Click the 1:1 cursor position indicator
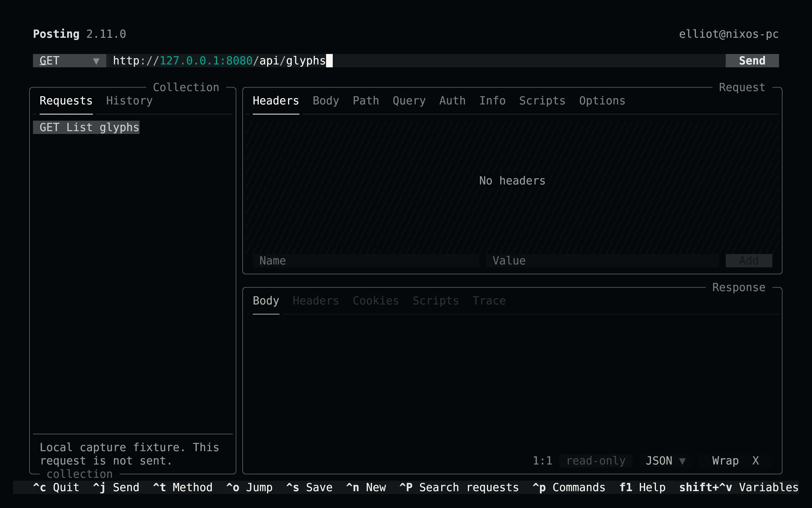The image size is (812, 508). pyautogui.click(x=542, y=461)
